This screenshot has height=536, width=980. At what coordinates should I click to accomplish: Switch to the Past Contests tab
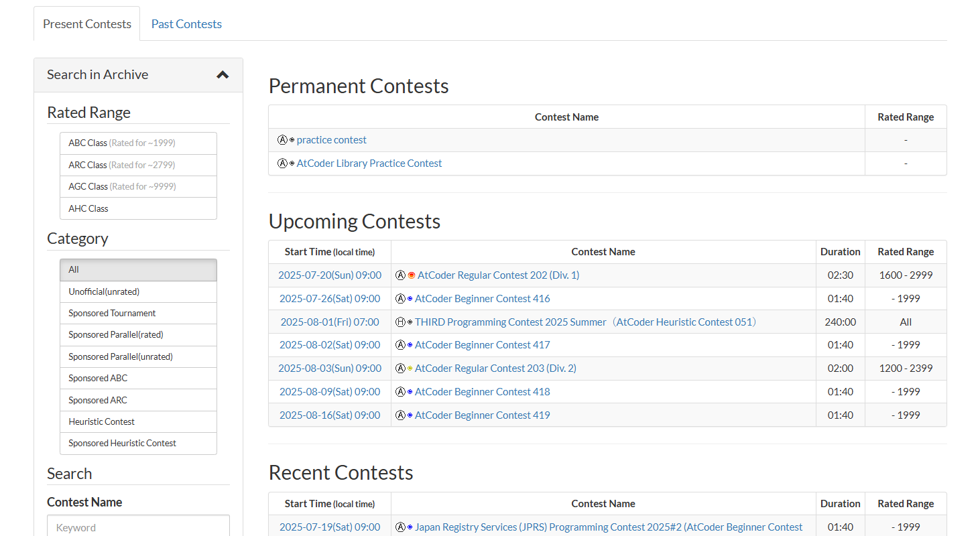pyautogui.click(x=186, y=24)
